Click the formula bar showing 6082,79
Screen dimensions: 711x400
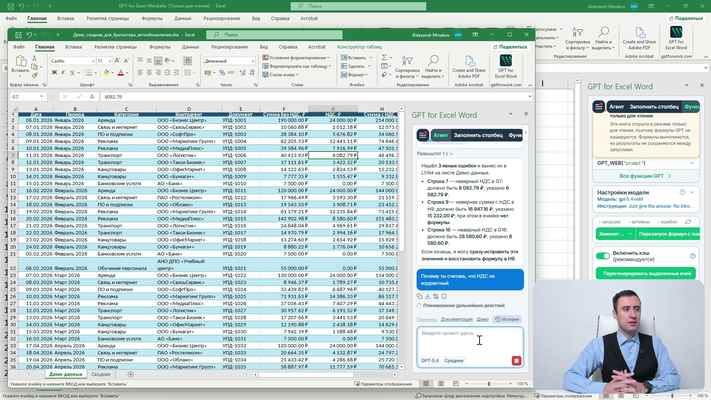[316, 97]
